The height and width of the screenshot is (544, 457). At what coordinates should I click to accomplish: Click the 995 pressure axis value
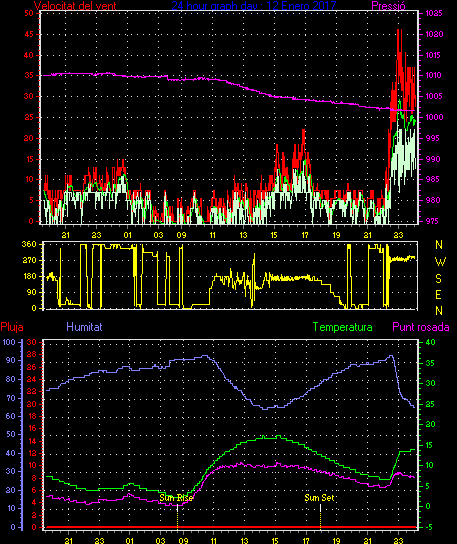pos(432,138)
